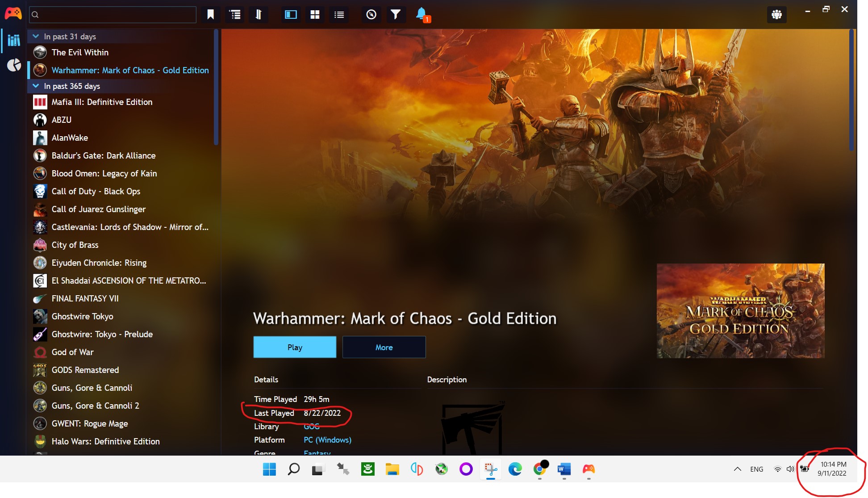Viewport: 868px width, 498px height.
Task: Open the sort order icon
Action: tap(259, 15)
